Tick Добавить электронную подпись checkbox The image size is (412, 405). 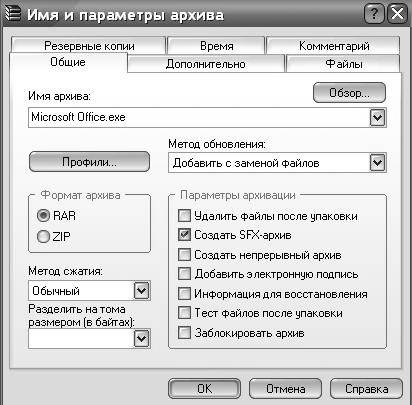click(184, 274)
